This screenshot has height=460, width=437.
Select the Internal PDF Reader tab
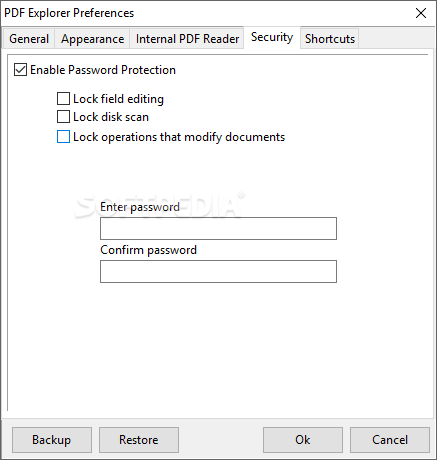pos(187,39)
